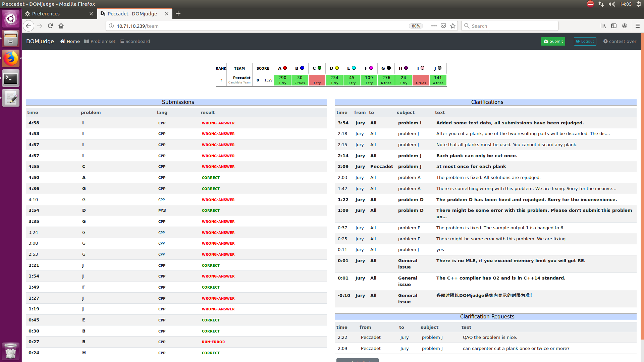This screenshot has width=644, height=362.
Task: Click the Logout button
Action: (585, 41)
